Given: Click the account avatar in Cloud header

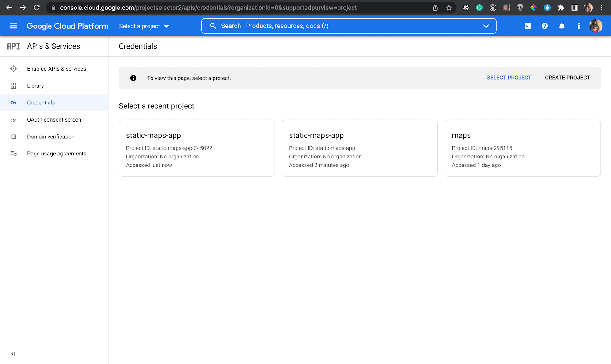Looking at the screenshot, I should [x=595, y=26].
